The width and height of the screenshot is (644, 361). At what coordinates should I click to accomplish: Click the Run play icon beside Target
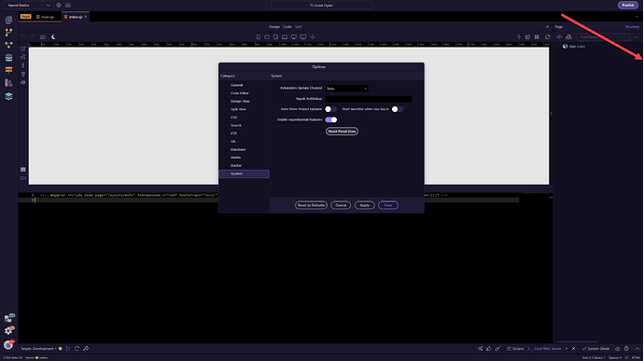(x=68, y=349)
